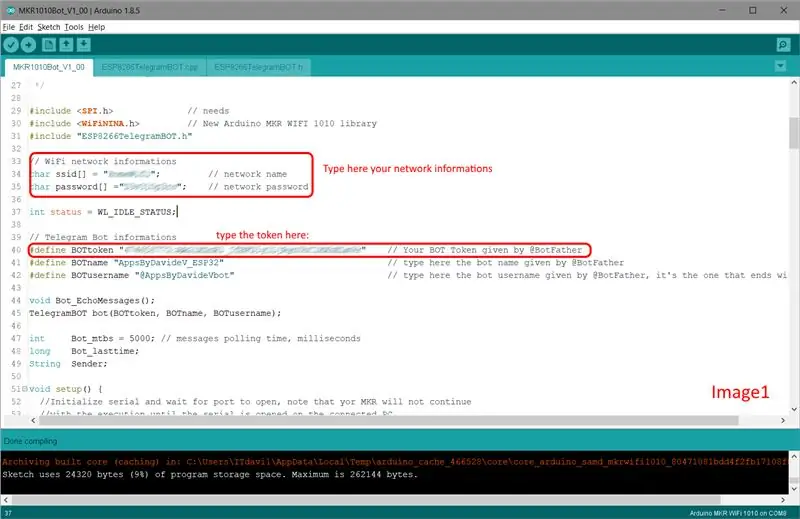The height and width of the screenshot is (519, 800).
Task: Click the '// Telegram Bot informations' comment
Action: pos(103,237)
